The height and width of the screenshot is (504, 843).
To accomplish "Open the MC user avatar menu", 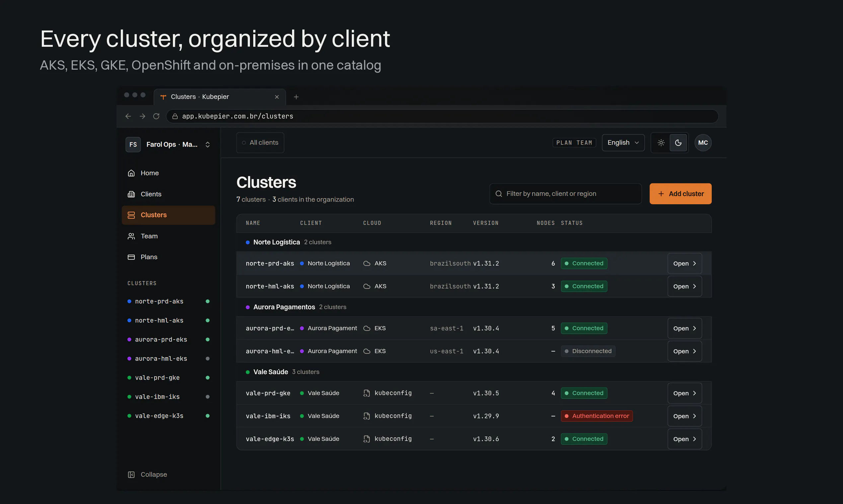I will click(x=703, y=143).
